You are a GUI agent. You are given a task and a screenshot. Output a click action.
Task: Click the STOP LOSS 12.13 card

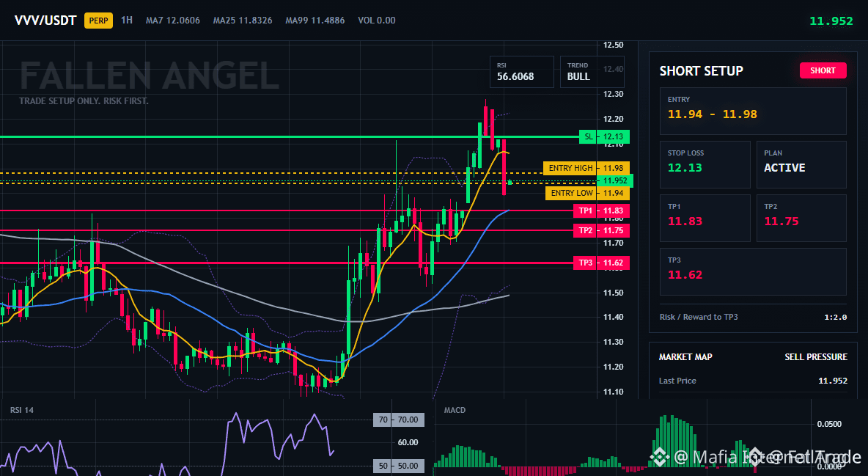pyautogui.click(x=705, y=164)
